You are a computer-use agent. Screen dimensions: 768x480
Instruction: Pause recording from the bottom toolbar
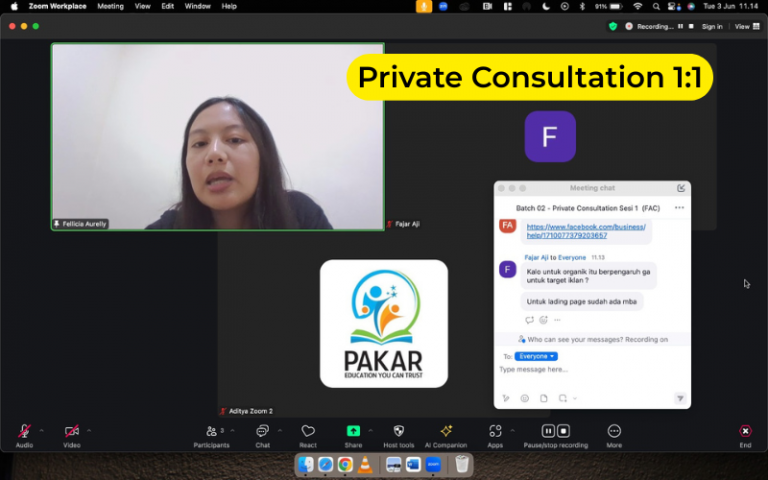548,431
